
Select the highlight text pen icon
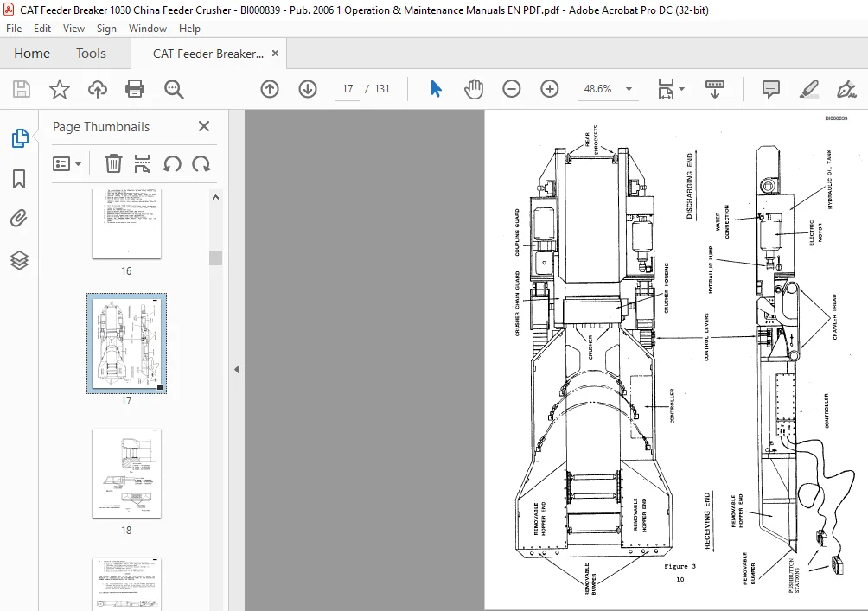tap(808, 89)
